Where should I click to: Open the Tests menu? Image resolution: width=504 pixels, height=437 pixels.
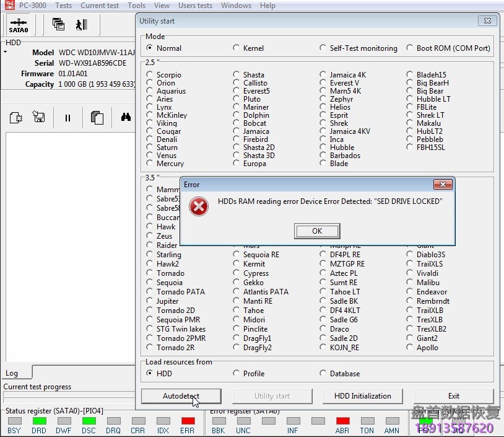pyautogui.click(x=63, y=6)
